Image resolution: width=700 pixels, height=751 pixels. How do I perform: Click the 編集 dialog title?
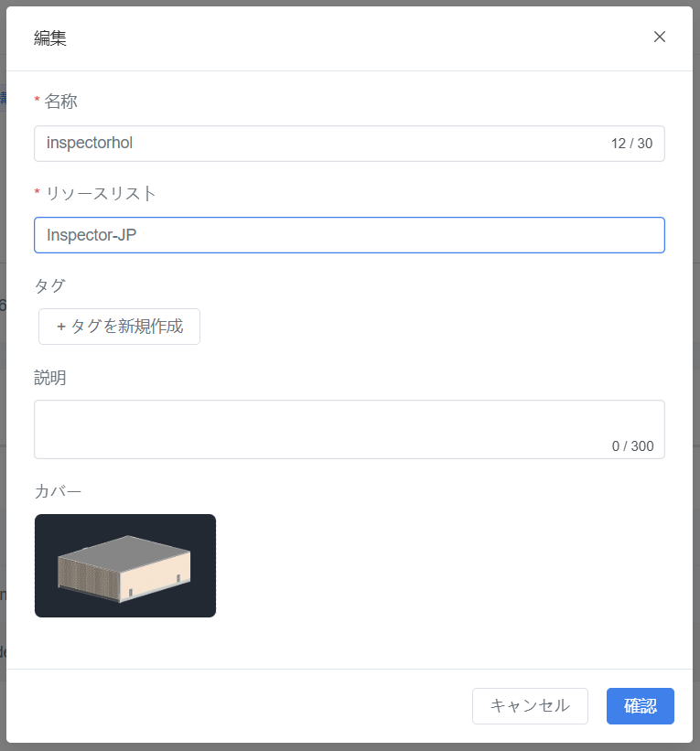[50, 38]
